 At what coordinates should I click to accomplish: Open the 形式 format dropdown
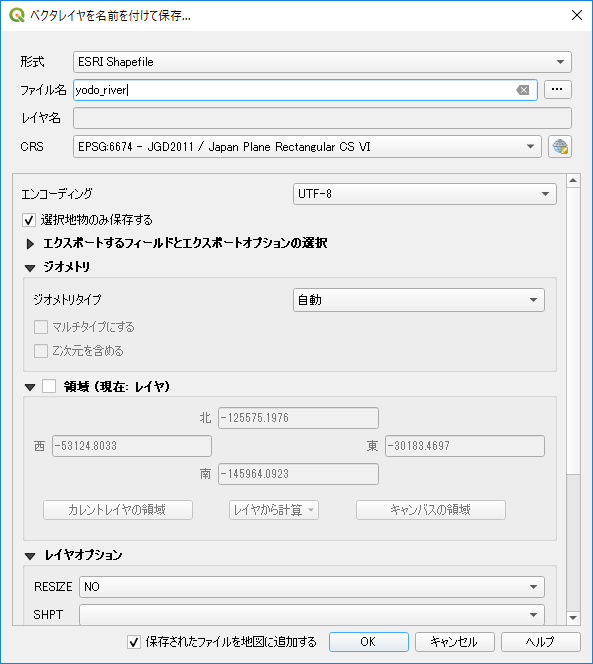click(x=322, y=62)
